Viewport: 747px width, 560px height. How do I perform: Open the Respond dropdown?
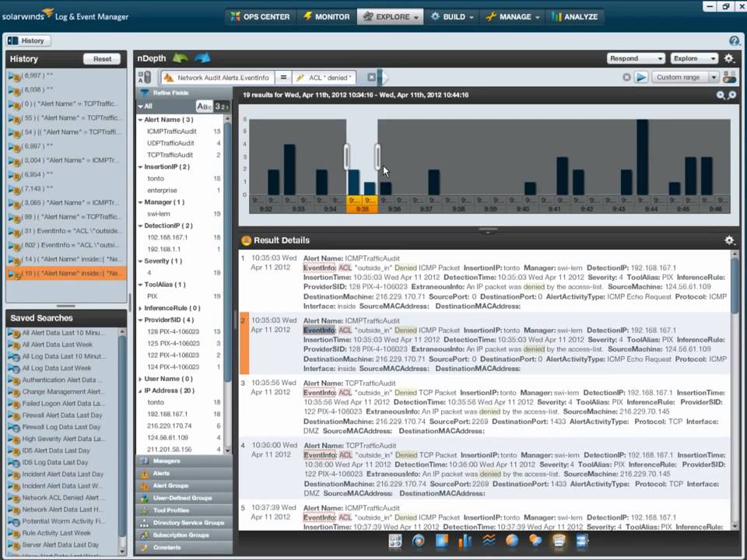coord(636,58)
